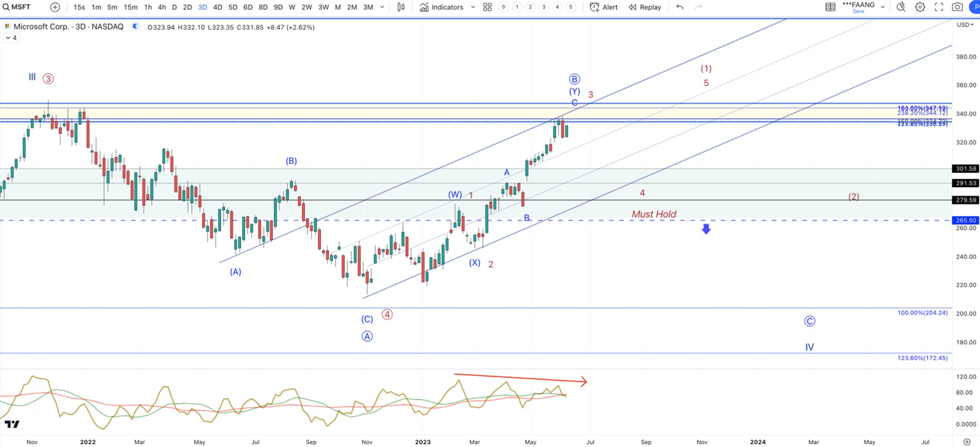Screen dimensions: 980x447
Task: Toggle saved layout slot 3
Action: click(544, 7)
